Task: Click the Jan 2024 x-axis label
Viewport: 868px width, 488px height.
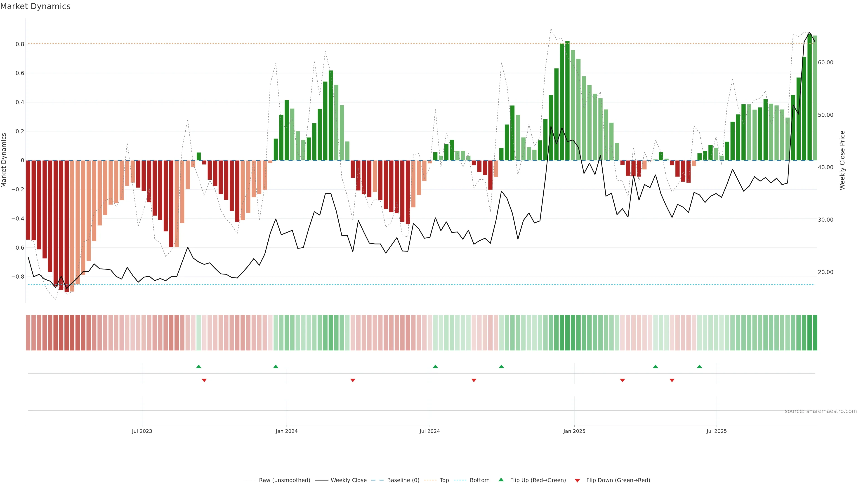Action: click(286, 431)
